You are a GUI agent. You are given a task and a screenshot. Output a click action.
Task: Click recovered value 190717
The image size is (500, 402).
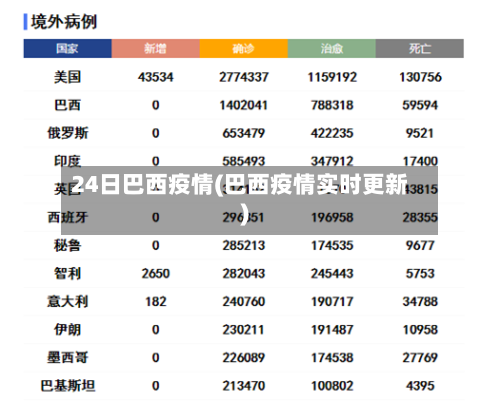point(332,302)
